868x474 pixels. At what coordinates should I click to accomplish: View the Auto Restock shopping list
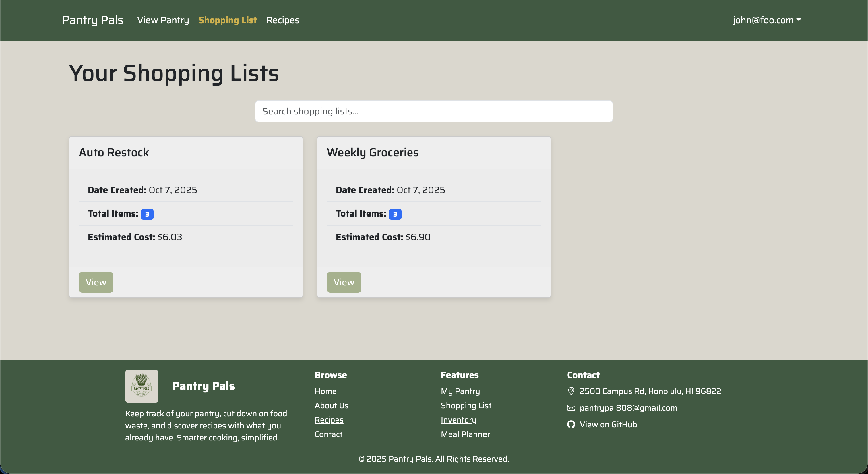click(96, 282)
